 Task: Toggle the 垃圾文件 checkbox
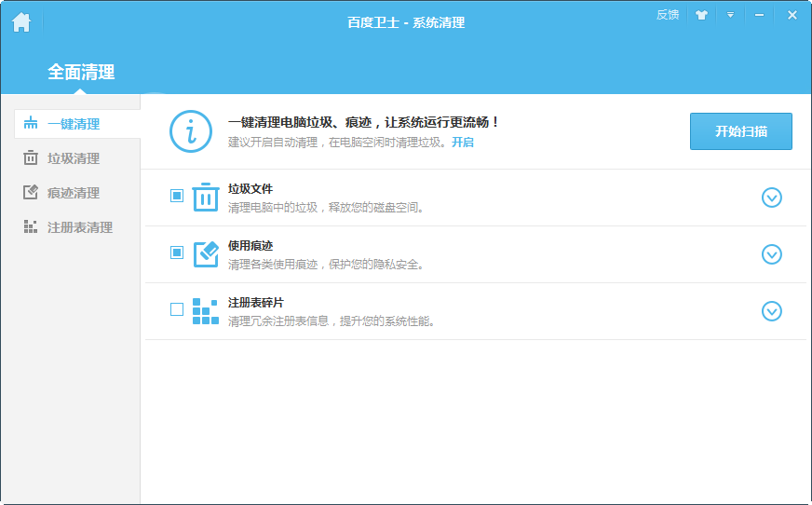[177, 196]
